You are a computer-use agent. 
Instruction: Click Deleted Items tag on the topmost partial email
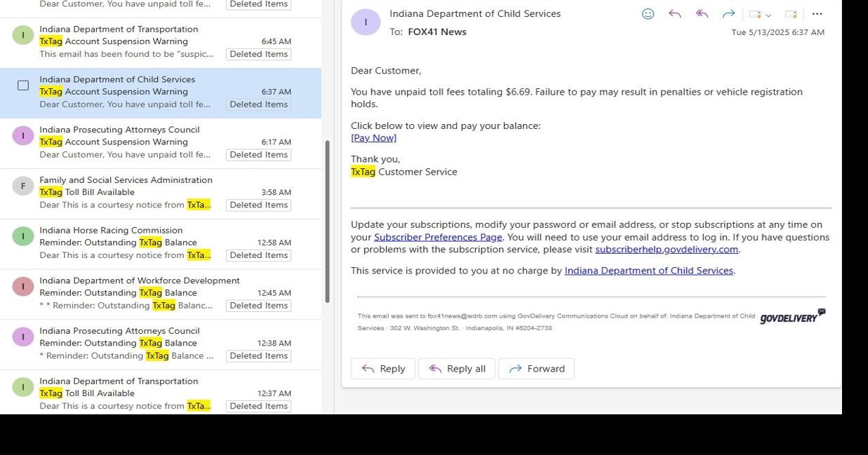(x=258, y=4)
